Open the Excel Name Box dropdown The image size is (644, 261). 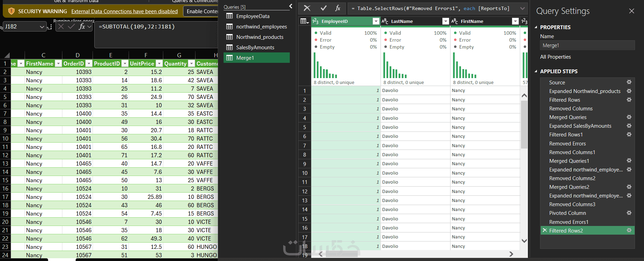42,27
